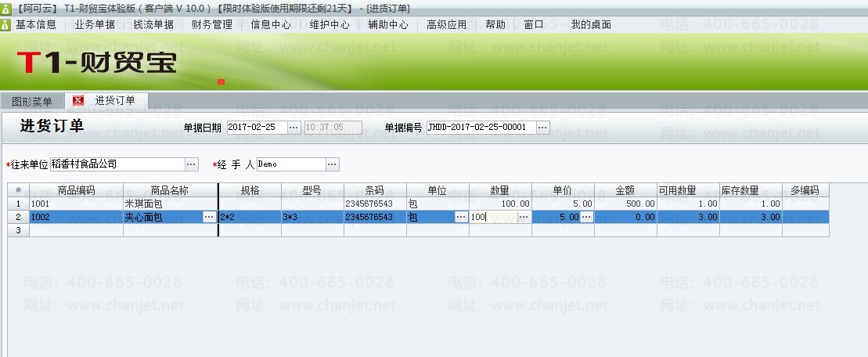Click product name cell 米琪面包

click(x=171, y=204)
